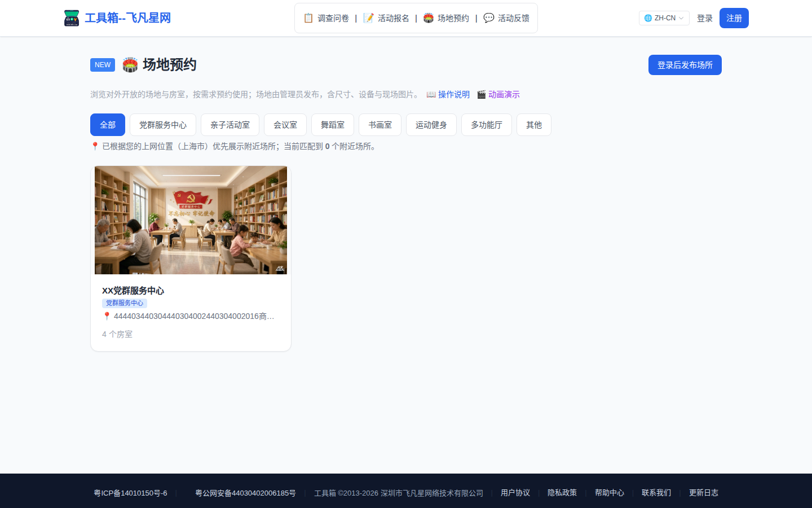Select the 全部 category filter
The image size is (812, 508).
point(108,125)
